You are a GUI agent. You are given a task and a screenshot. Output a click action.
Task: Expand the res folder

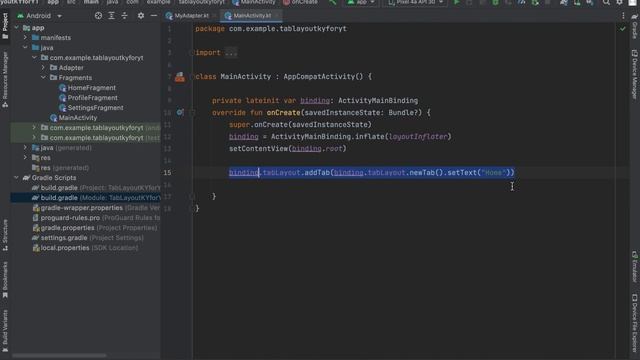pyautogui.click(x=25, y=158)
